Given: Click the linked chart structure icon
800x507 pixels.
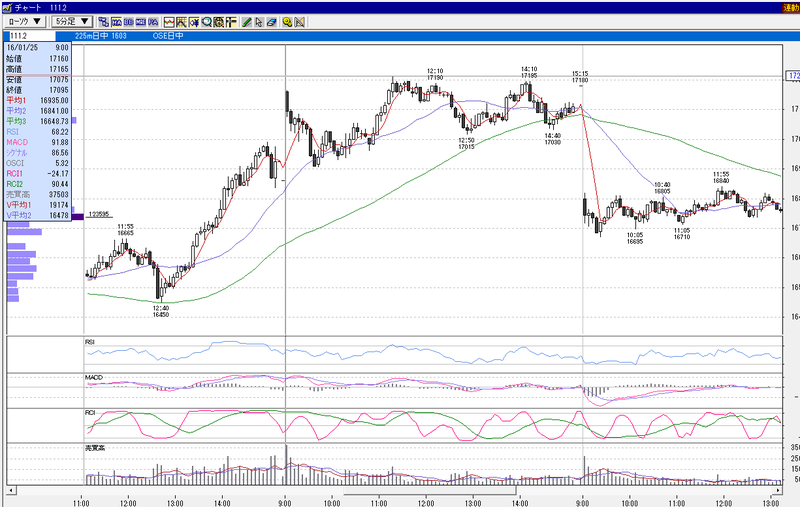Looking at the screenshot, I should click(104, 22).
